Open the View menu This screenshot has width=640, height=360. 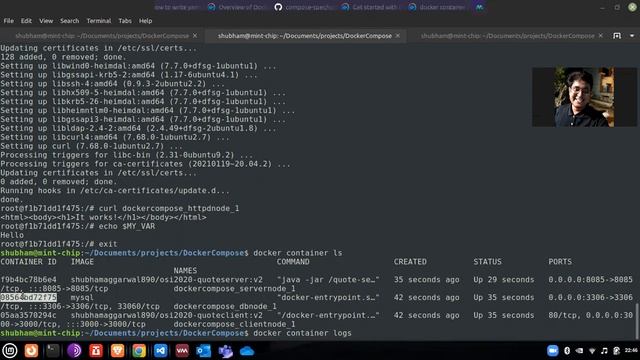(x=46, y=21)
